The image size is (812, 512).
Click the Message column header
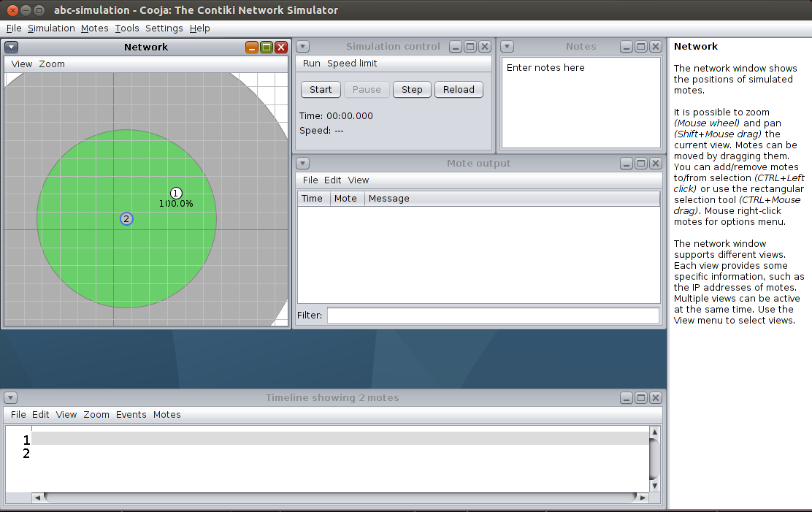[x=512, y=199]
